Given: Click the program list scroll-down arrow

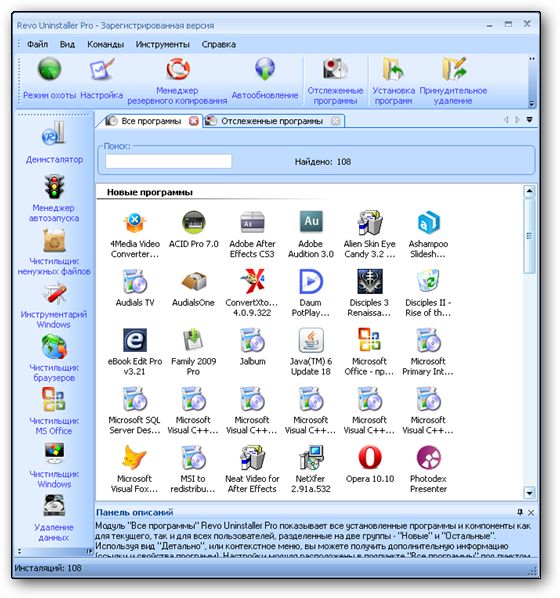Looking at the screenshot, I should coord(529,493).
